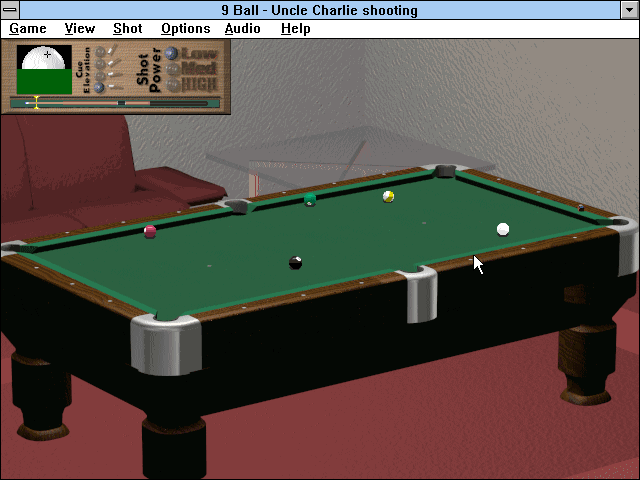The height and width of the screenshot is (480, 640).
Task: Click the green ball near far rail
Action: click(x=310, y=200)
